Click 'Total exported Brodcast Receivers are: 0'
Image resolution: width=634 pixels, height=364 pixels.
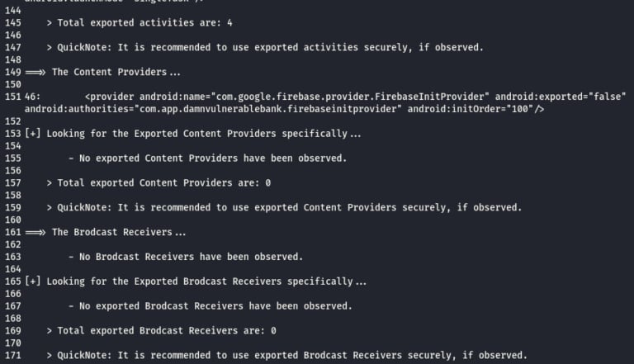coord(161,331)
